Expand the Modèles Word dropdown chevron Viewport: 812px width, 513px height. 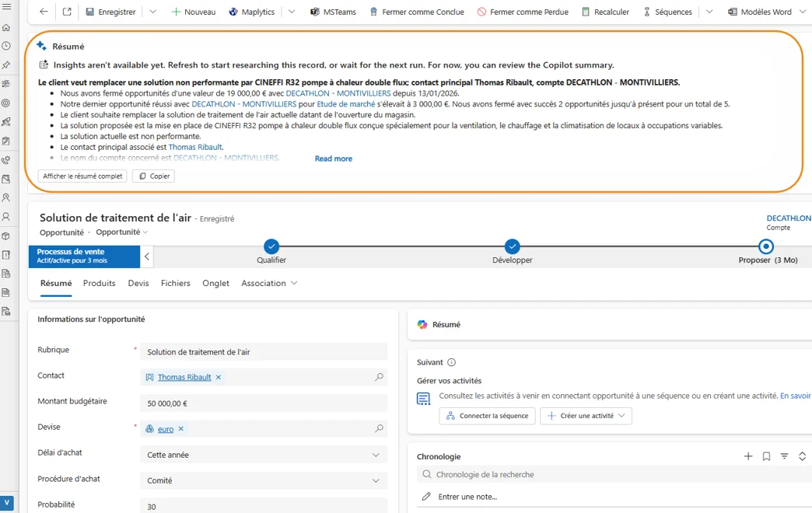(803, 12)
